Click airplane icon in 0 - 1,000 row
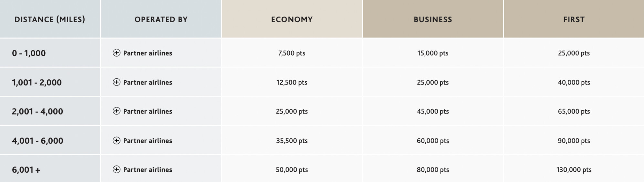This screenshot has width=644, height=182. click(x=116, y=53)
